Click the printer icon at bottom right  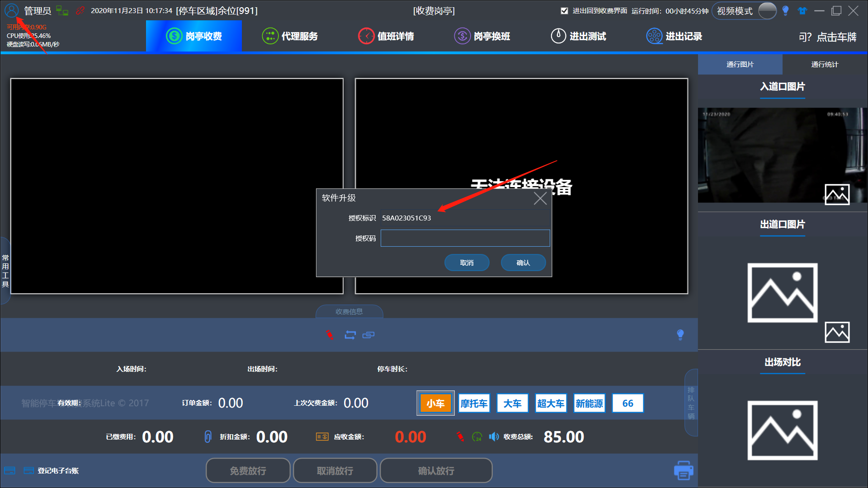point(684,470)
